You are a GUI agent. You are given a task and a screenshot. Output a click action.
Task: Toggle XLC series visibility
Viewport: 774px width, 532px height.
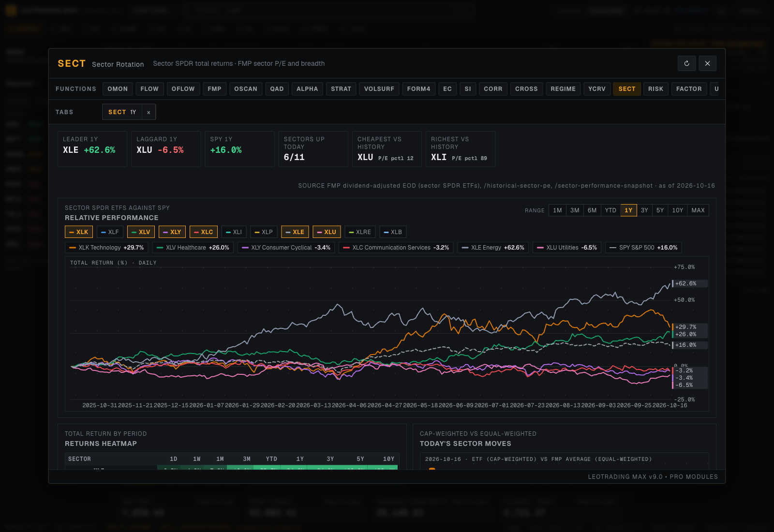tap(204, 232)
